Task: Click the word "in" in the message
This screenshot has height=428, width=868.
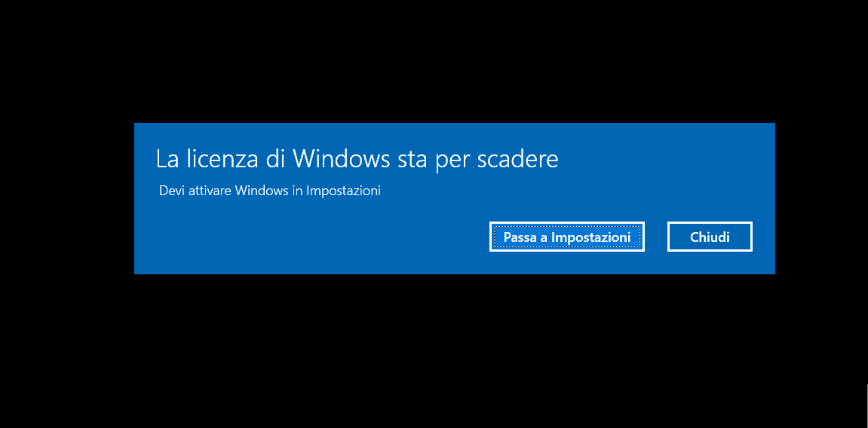Action: tap(296, 191)
